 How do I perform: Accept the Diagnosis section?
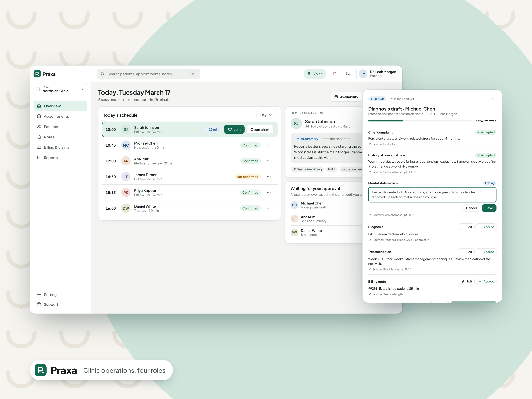pos(486,227)
